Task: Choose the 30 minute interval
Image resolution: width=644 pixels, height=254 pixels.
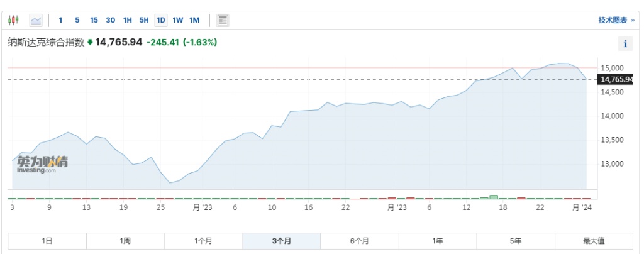Action: pos(111,20)
